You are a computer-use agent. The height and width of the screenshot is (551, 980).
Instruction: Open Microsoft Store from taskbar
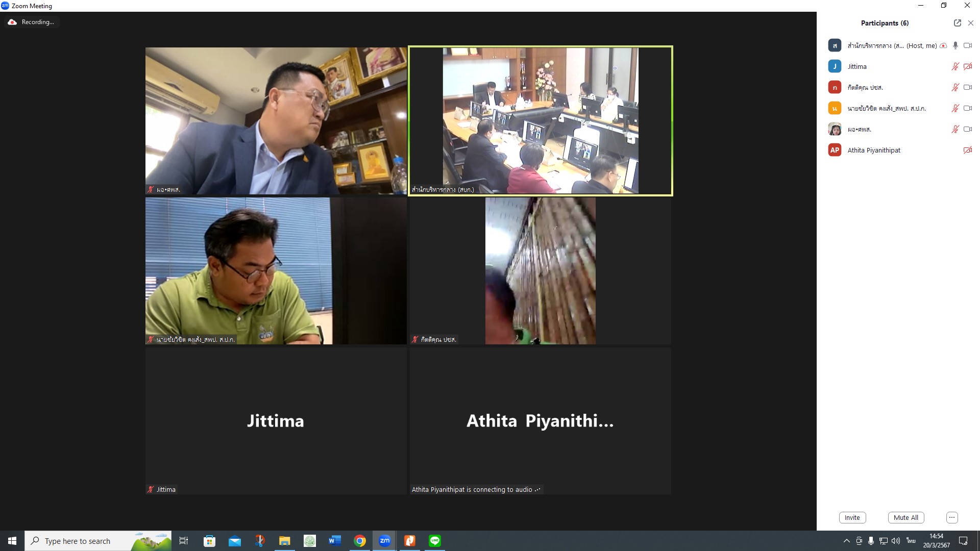point(209,541)
